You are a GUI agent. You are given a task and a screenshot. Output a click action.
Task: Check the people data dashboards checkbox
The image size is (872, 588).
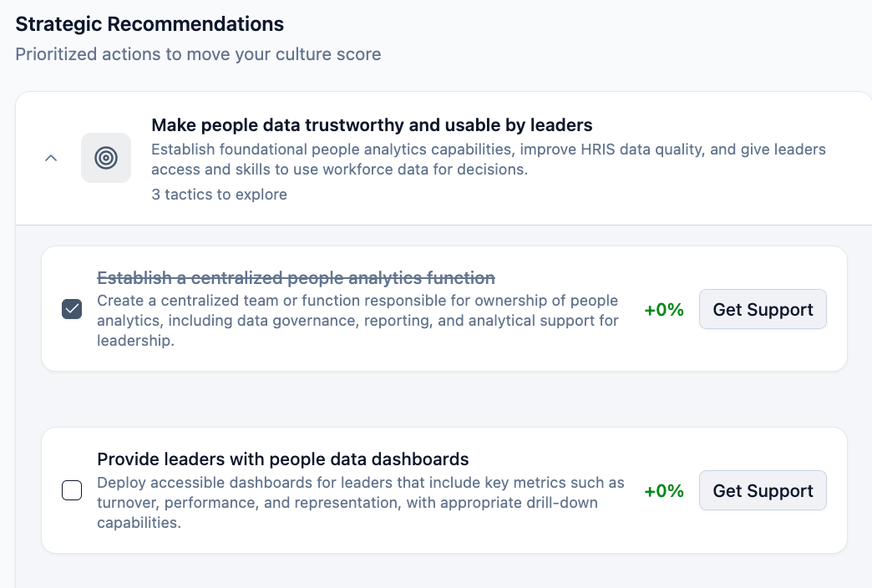pos(72,491)
